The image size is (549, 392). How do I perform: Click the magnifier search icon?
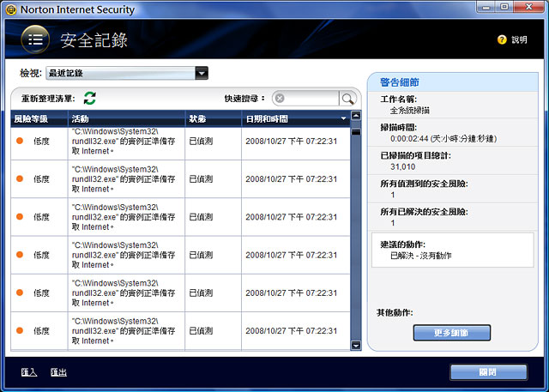347,99
